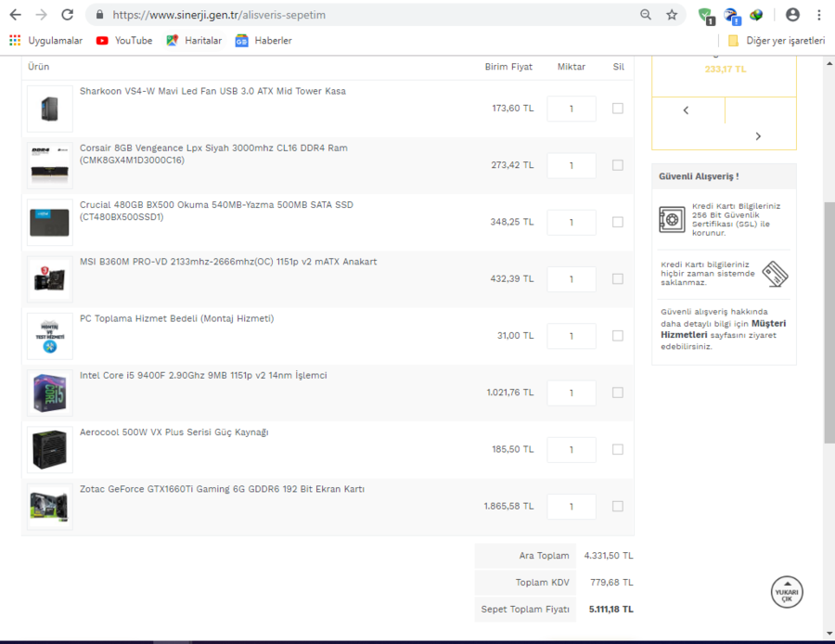835x644 pixels.
Task: Click the address bar URL field
Action: [367, 15]
